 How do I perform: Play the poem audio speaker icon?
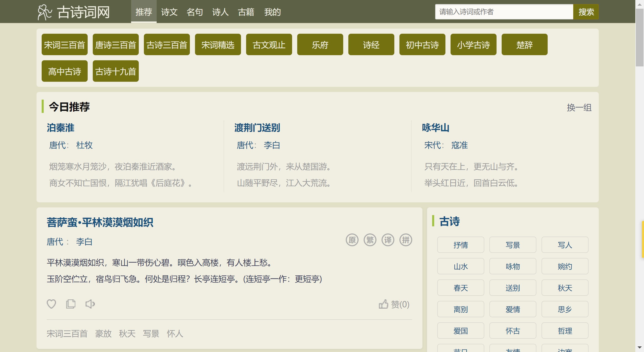pos(90,304)
